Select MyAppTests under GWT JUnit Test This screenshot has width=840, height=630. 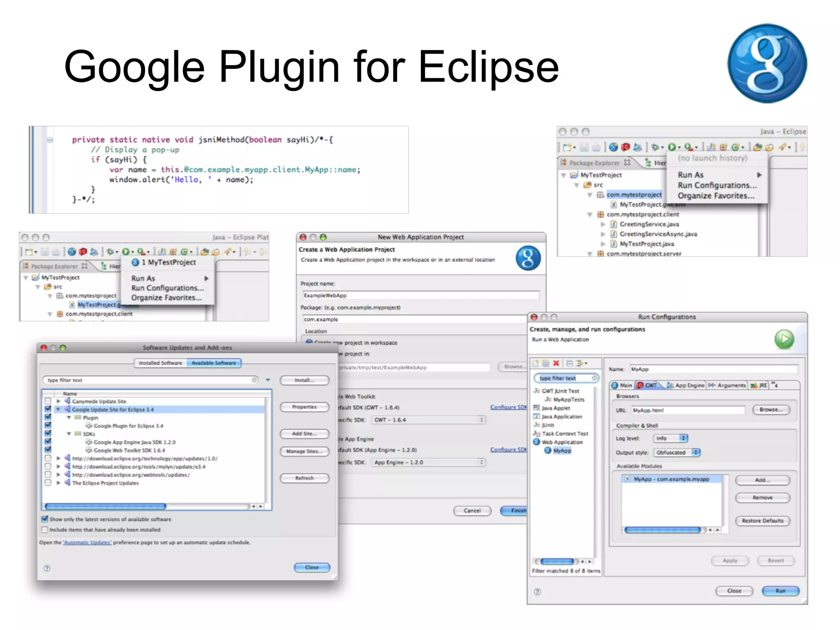(564, 399)
